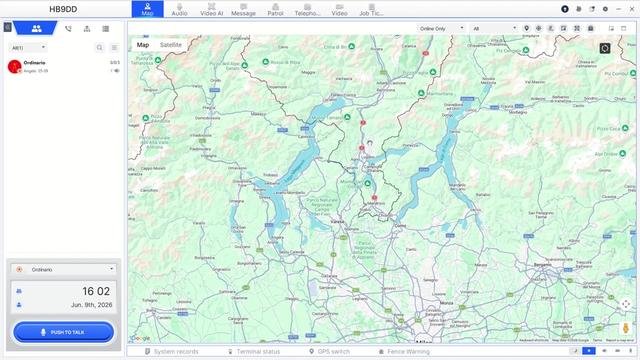Open the Message module tab
Image resolution: width=640 pixels, height=360 pixels.
pyautogui.click(x=243, y=9)
